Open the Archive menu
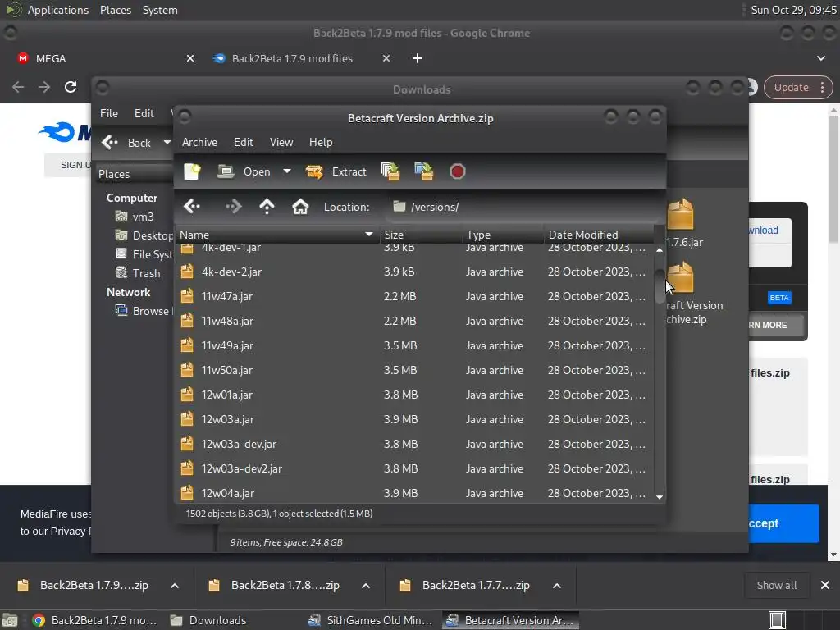This screenshot has height=630, width=840. pyautogui.click(x=199, y=142)
